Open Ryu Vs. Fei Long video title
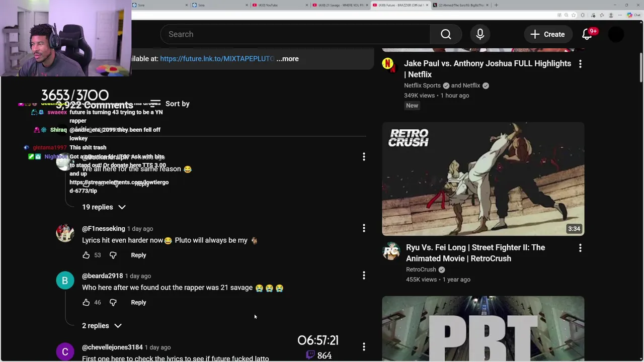The width and height of the screenshot is (644, 362). tap(475, 253)
